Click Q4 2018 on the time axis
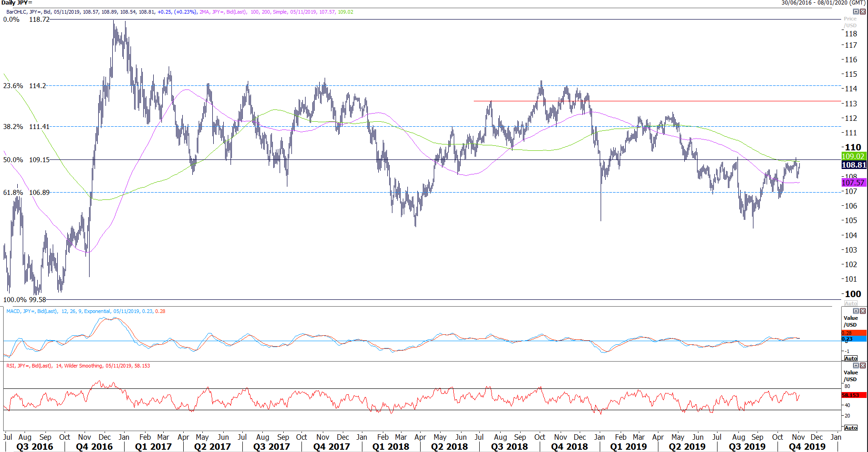Viewport: 868px width, 452px height. pyautogui.click(x=569, y=447)
